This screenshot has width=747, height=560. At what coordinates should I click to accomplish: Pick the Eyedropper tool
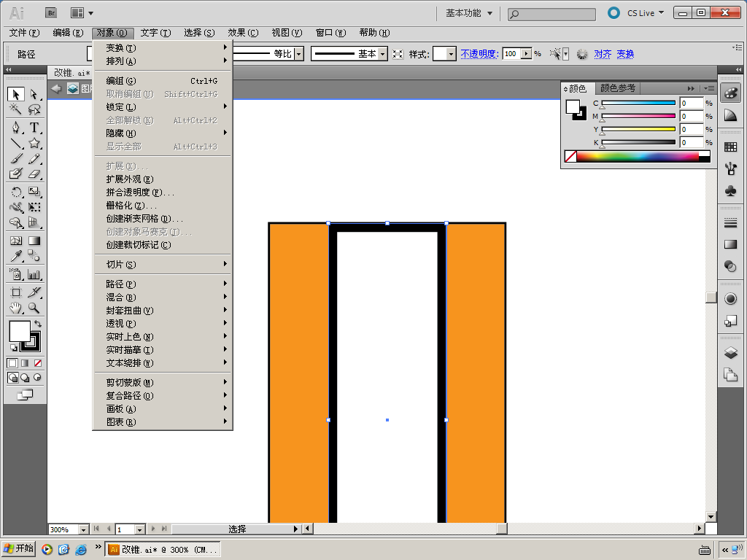16,256
